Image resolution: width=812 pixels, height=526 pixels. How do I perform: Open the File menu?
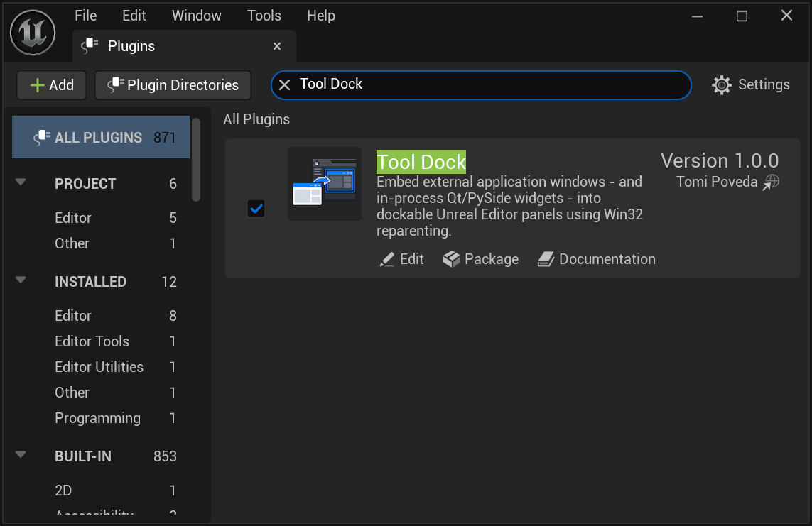pos(85,16)
